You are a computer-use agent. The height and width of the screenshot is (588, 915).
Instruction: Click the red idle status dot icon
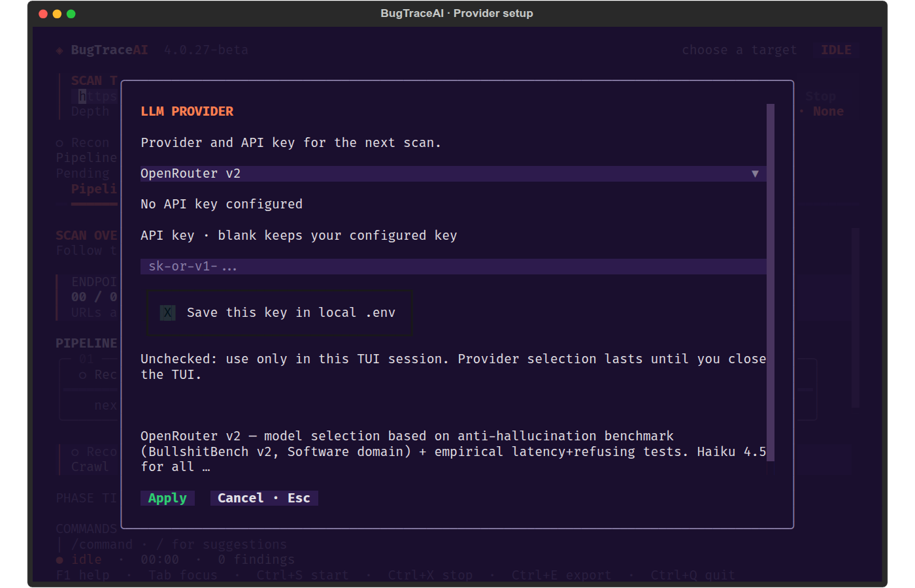click(x=59, y=560)
